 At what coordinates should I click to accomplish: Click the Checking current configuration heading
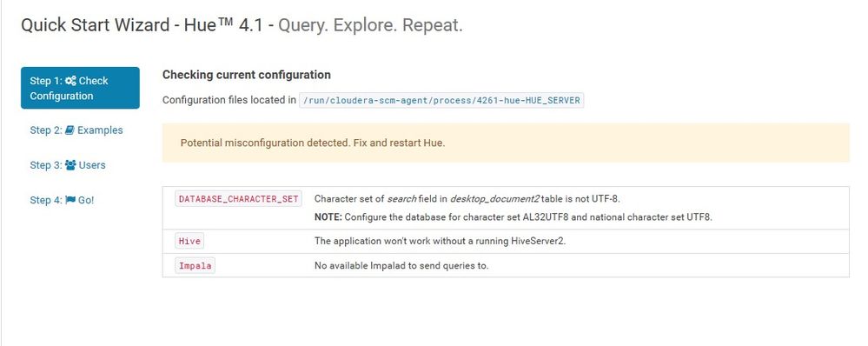point(247,75)
